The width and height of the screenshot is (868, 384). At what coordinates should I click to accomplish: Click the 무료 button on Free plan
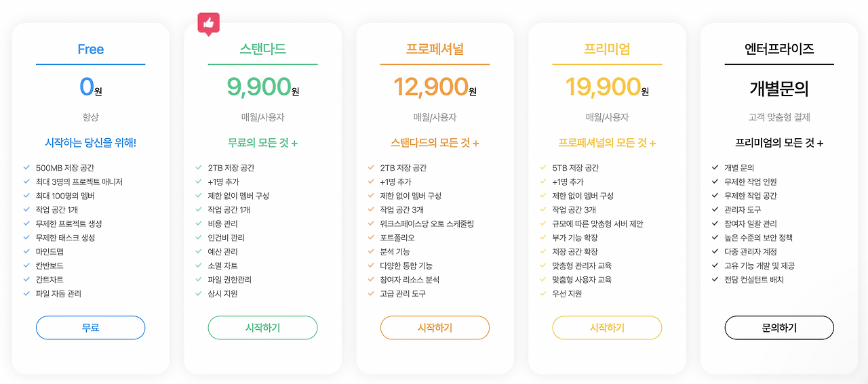click(90, 328)
